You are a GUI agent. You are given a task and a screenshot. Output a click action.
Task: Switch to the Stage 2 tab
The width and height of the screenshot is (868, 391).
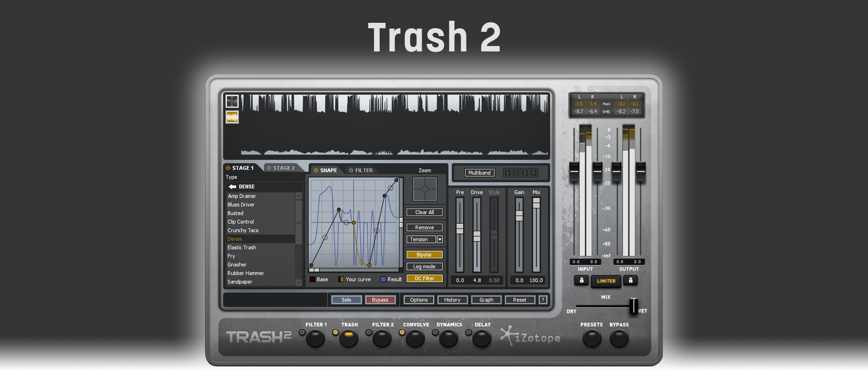click(x=283, y=168)
